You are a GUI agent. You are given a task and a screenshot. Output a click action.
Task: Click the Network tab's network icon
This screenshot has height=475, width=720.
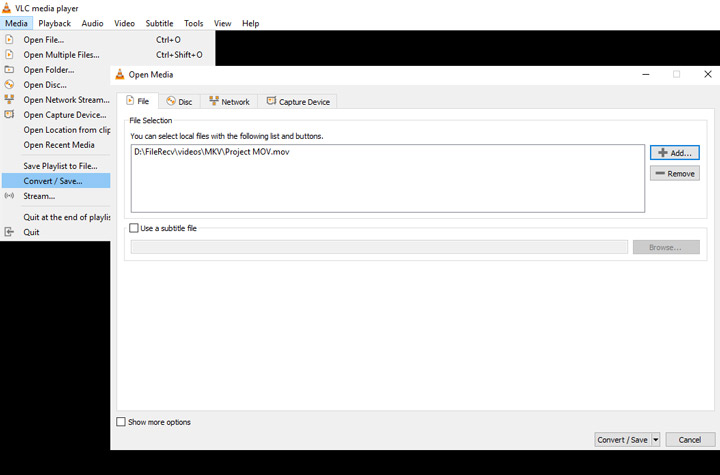(214, 101)
